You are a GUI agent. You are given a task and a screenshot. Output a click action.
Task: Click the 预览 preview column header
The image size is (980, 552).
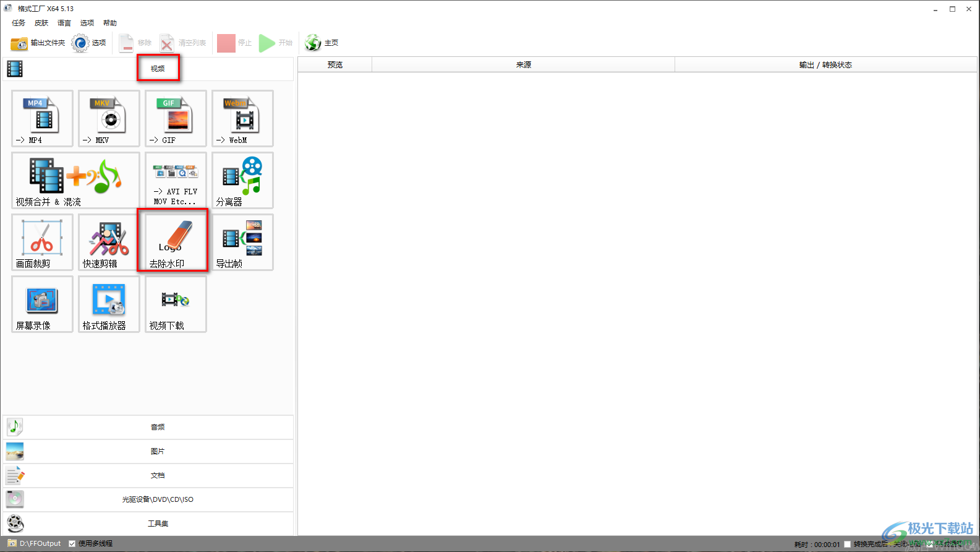(335, 64)
